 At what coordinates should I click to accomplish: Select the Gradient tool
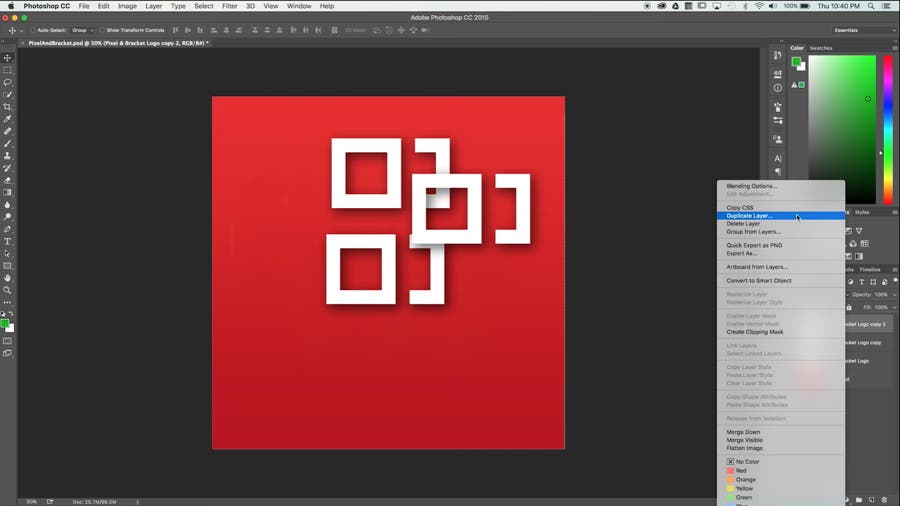point(7,192)
